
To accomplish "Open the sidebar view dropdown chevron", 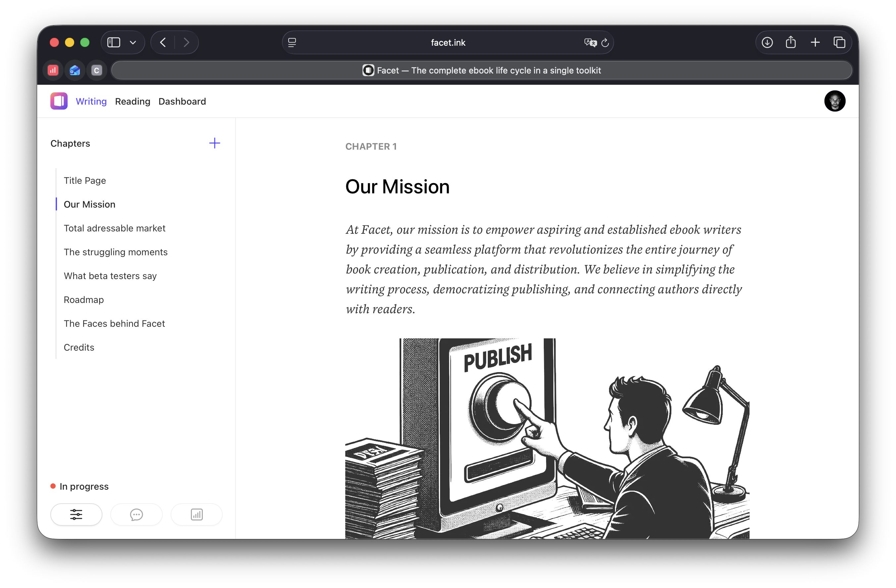I will click(x=133, y=42).
